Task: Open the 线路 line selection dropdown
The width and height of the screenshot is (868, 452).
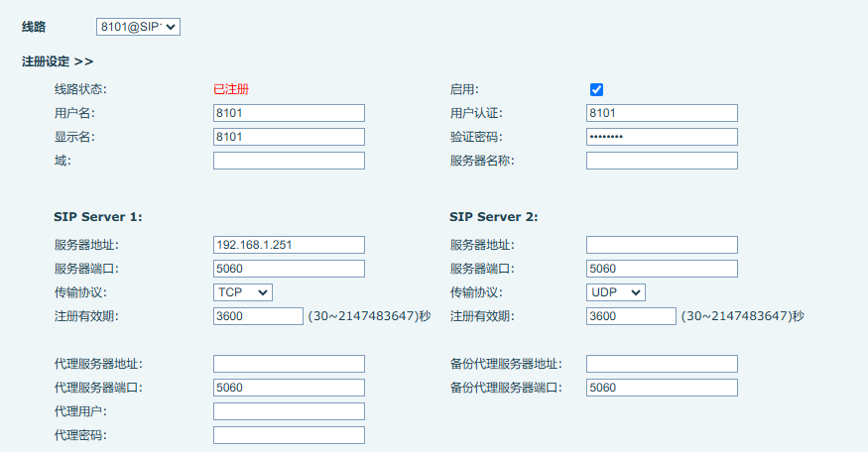Action: click(138, 27)
